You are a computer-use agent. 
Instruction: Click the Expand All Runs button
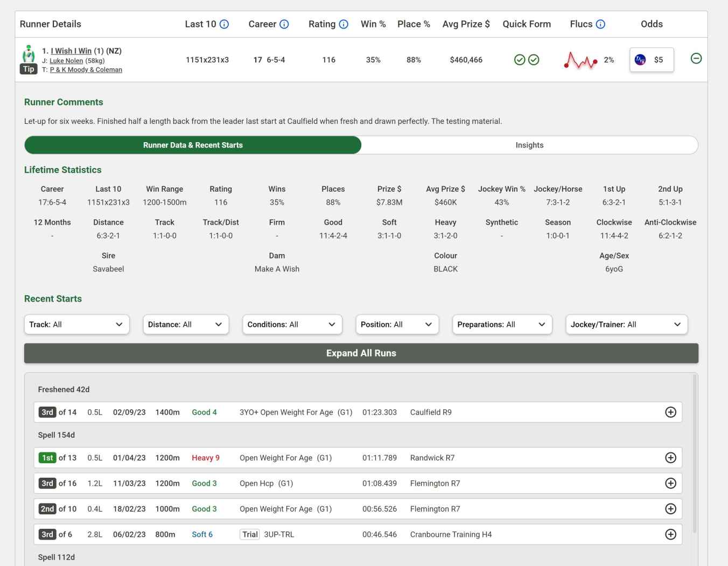pyautogui.click(x=361, y=353)
